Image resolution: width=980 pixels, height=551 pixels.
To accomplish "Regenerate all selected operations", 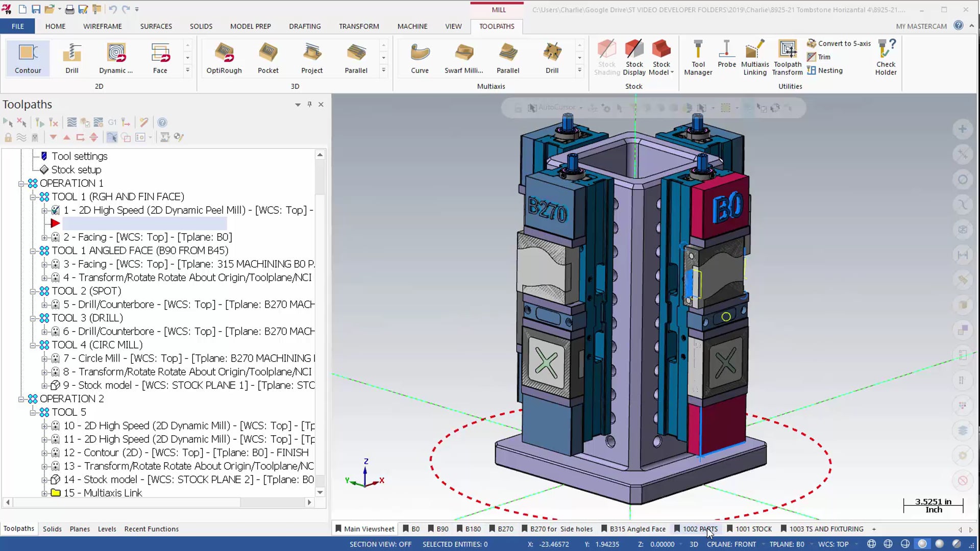I will coord(39,122).
